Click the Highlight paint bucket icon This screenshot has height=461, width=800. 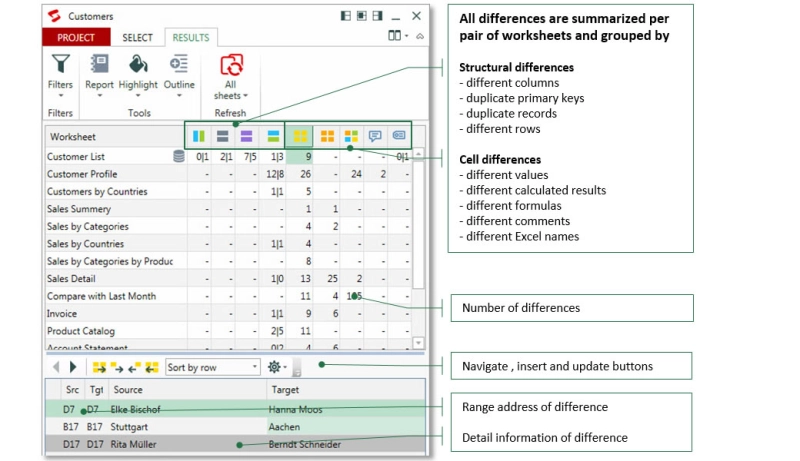coord(138,65)
